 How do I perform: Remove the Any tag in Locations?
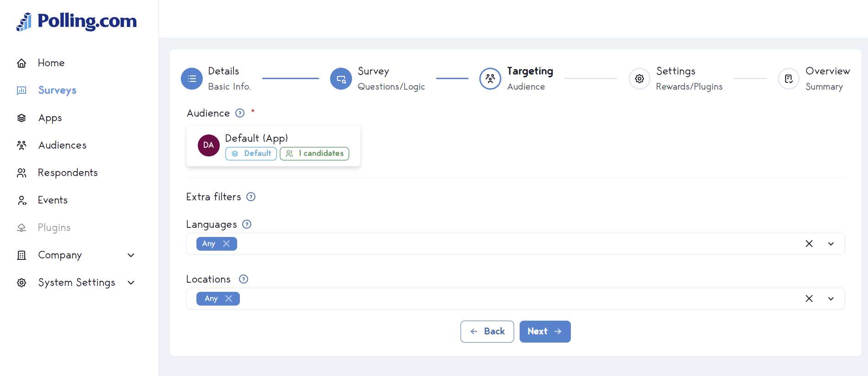pos(228,299)
